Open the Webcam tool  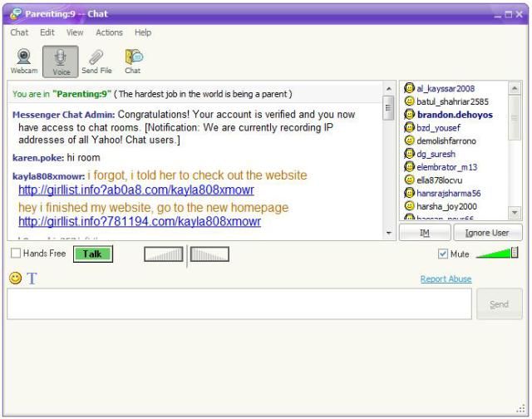(24, 62)
